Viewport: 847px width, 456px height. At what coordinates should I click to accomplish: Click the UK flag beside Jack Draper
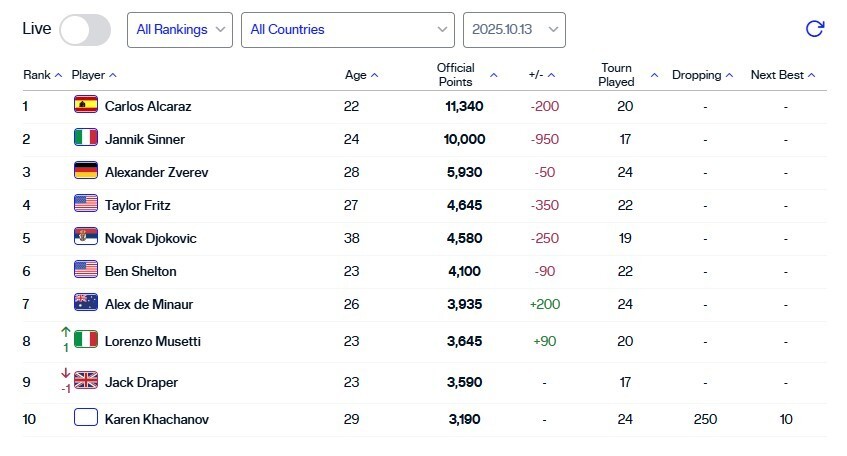[86, 381]
